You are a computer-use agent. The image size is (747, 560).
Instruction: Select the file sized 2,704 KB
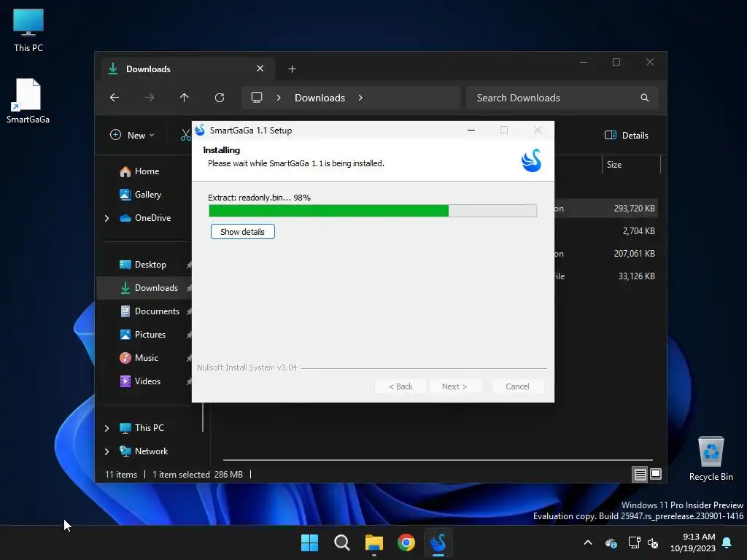[x=638, y=231]
